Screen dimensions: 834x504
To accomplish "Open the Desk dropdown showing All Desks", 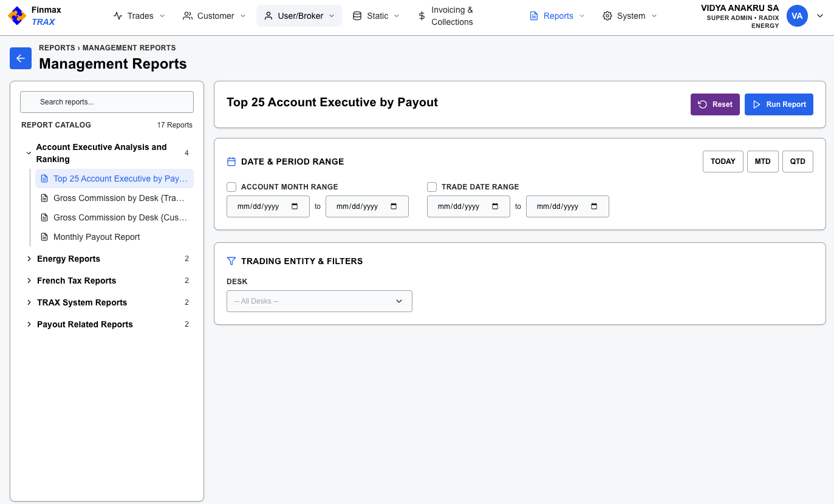I will (320, 301).
